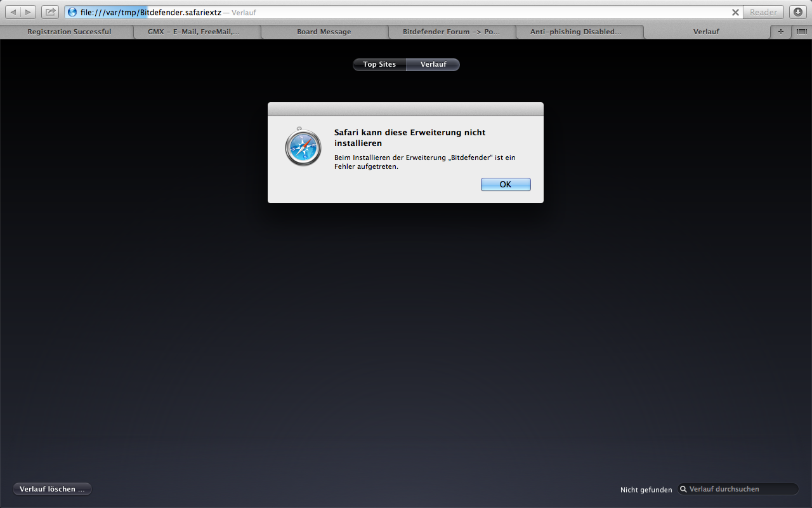Screen dimensions: 812x508
Task: Click the dialog heading about Erweiterung nicht installieren
Action: point(410,138)
